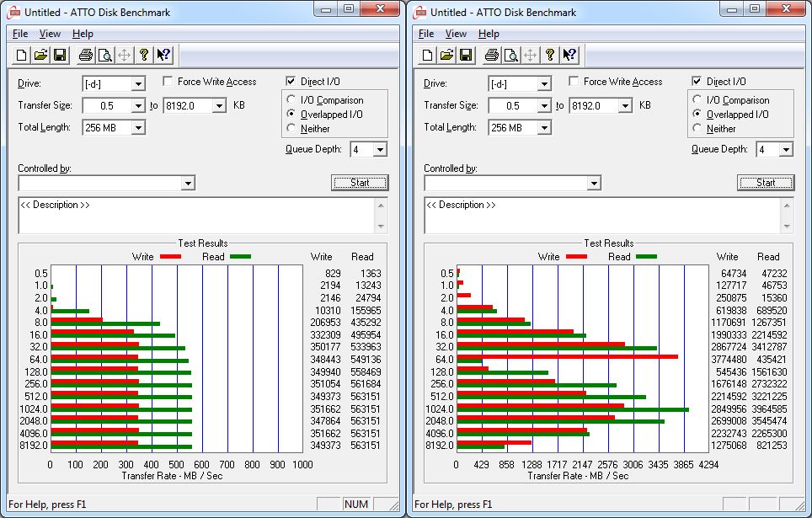Open Queue Depth dropdown in left window
The image size is (812, 518).
click(x=380, y=150)
